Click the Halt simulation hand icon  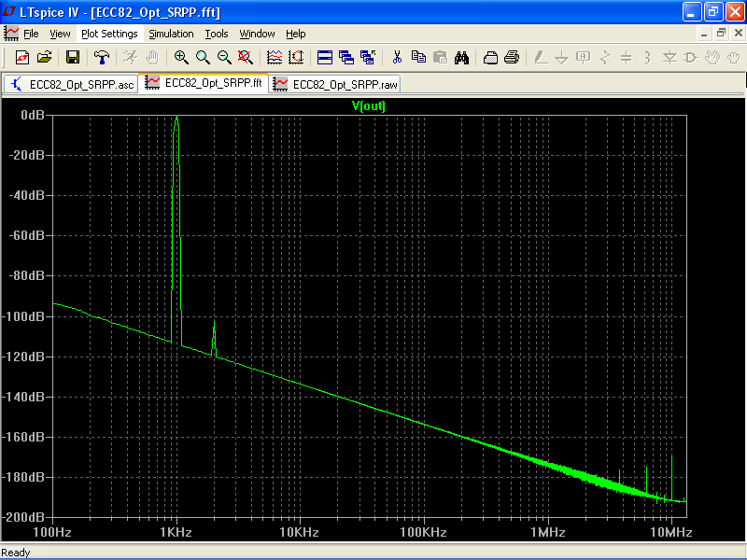[152, 58]
